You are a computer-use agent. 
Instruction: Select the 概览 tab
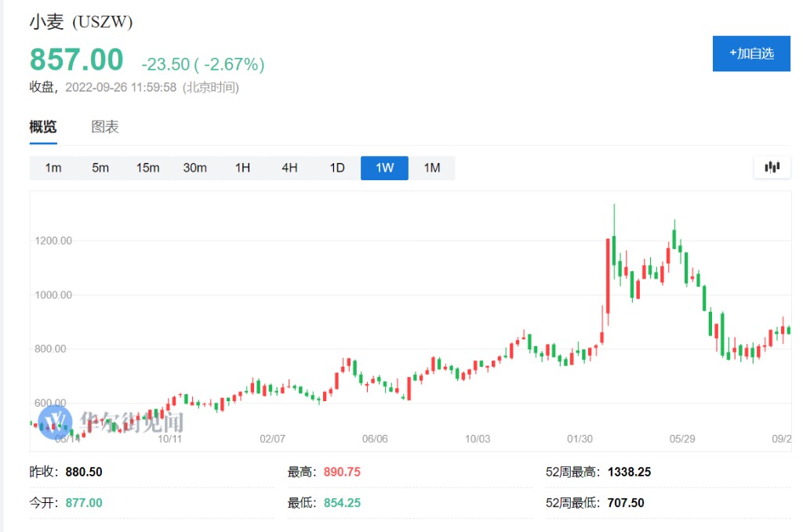point(43,127)
